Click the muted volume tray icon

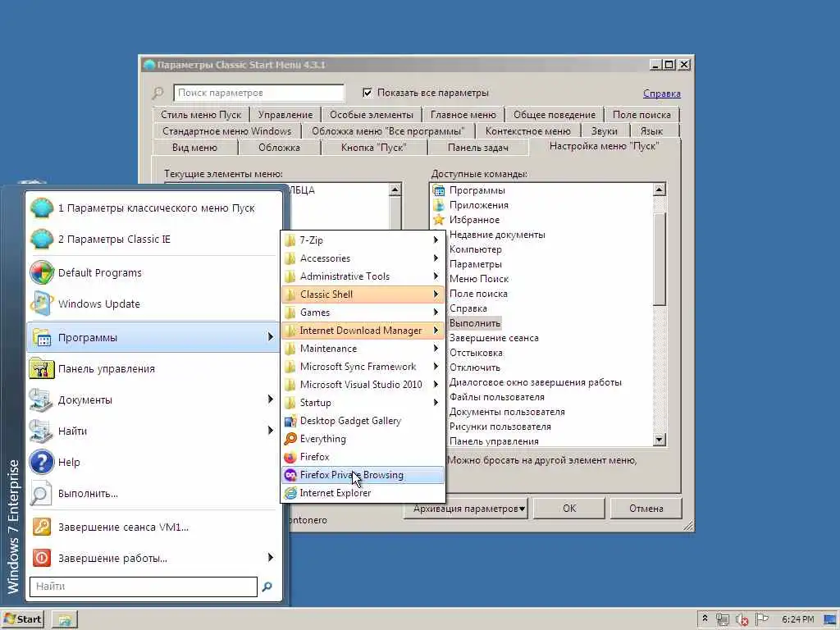point(742,619)
